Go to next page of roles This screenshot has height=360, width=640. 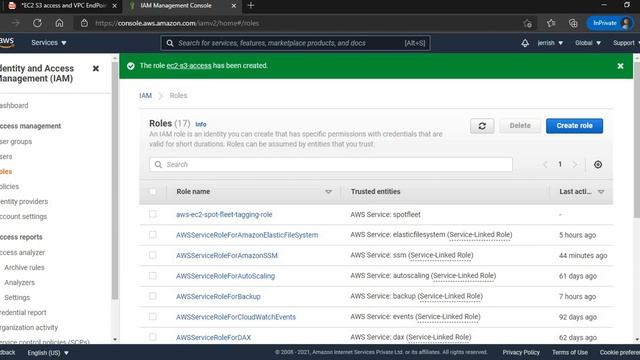point(575,164)
